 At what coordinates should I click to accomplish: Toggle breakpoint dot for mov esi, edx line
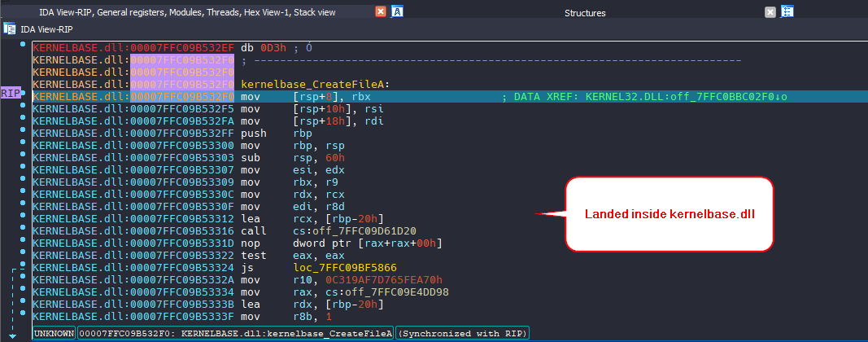coord(23,166)
